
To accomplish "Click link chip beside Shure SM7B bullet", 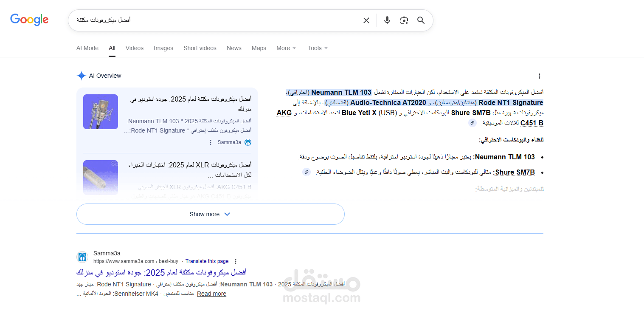I will tap(307, 172).
